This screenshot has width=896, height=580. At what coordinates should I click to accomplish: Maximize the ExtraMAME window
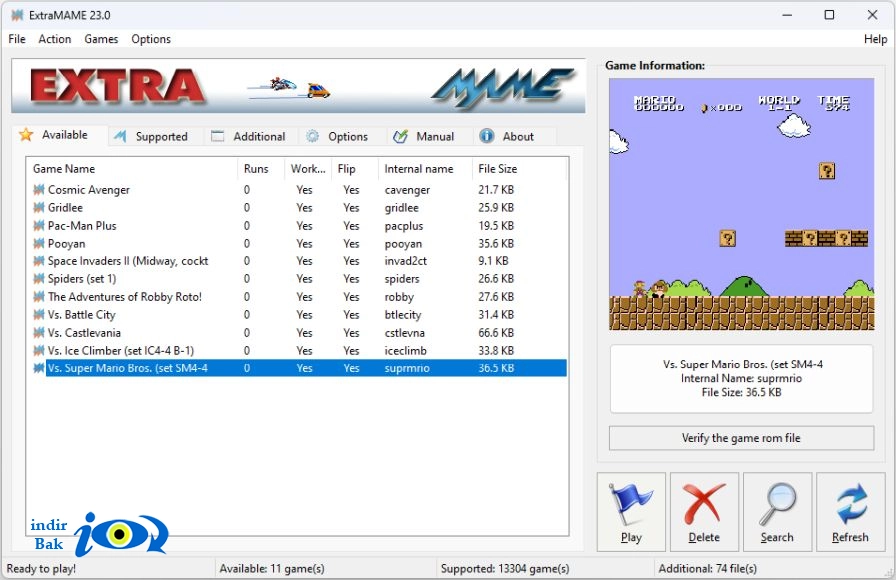tap(829, 15)
